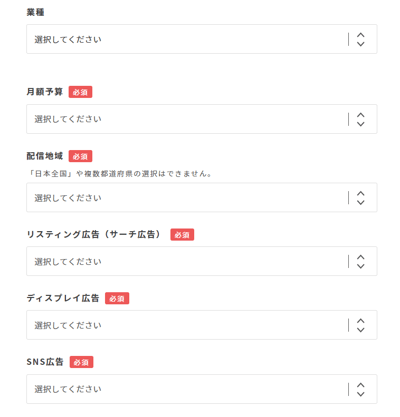This screenshot has width=400, height=417.
Task: Click chevron arrows of the 業種 select
Action: 360,39
